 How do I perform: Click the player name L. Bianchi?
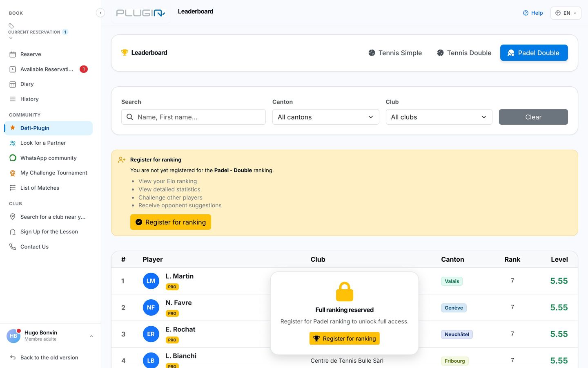[181, 356]
